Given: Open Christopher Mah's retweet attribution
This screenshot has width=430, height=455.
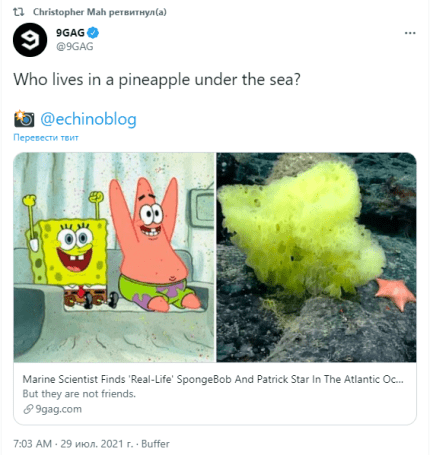Looking at the screenshot, I should tap(100, 12).
